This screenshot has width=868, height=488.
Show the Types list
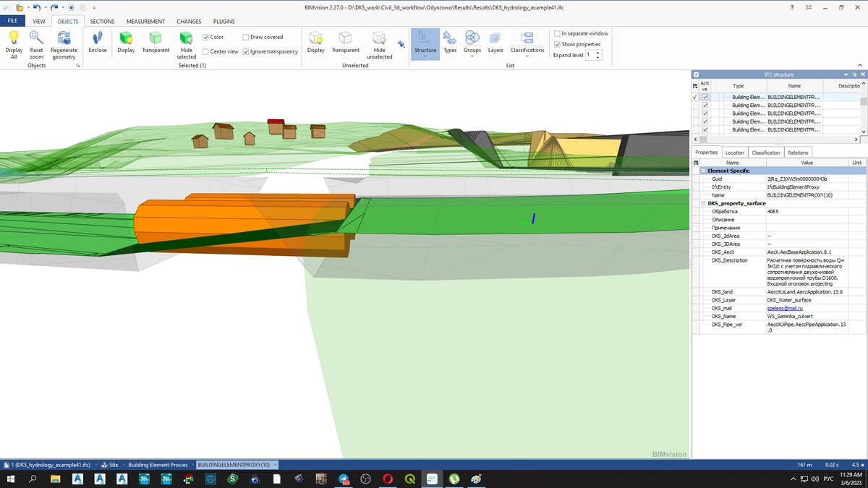click(450, 43)
